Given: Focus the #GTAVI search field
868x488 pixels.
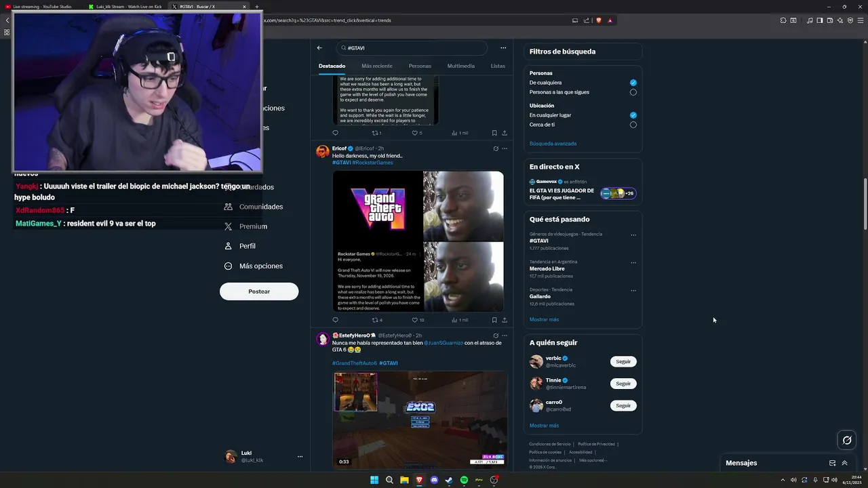Looking at the screenshot, I should (412, 48).
